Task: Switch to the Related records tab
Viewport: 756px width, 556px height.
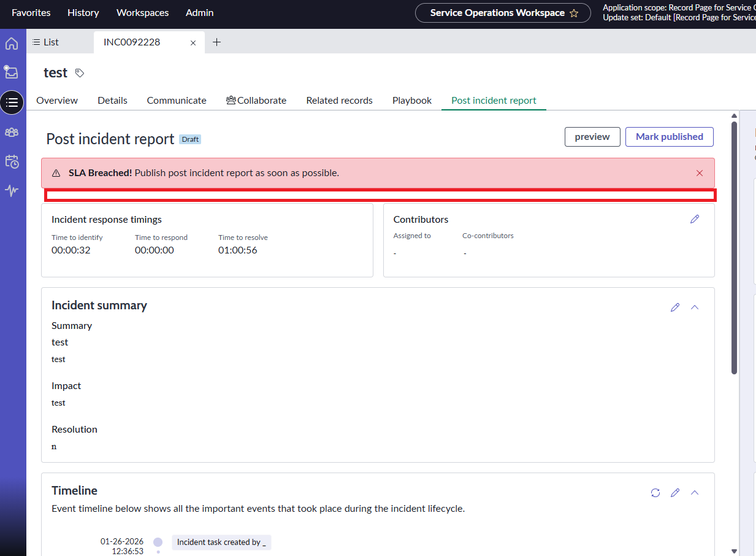Action: click(x=339, y=101)
